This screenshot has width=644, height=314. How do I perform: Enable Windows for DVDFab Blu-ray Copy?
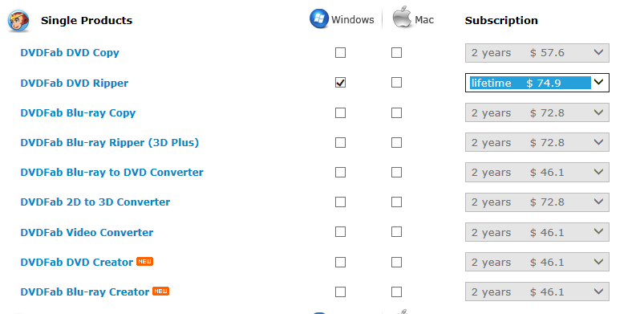340,112
